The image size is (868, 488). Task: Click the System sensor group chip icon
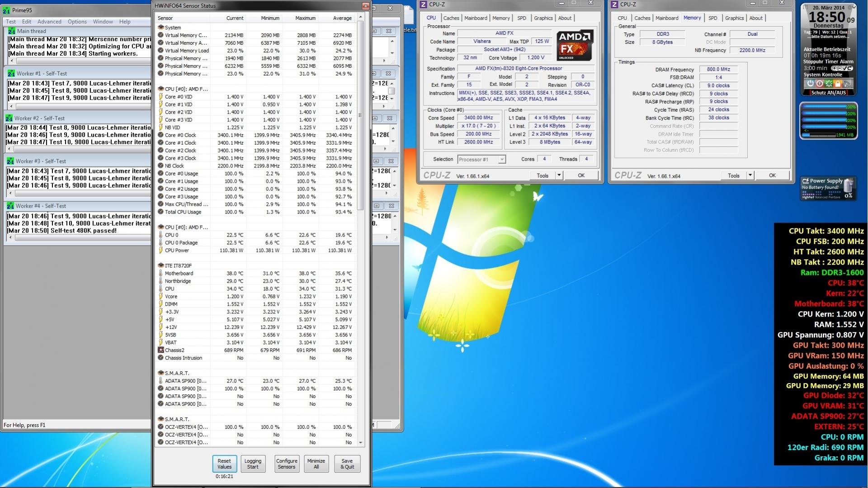coord(160,28)
